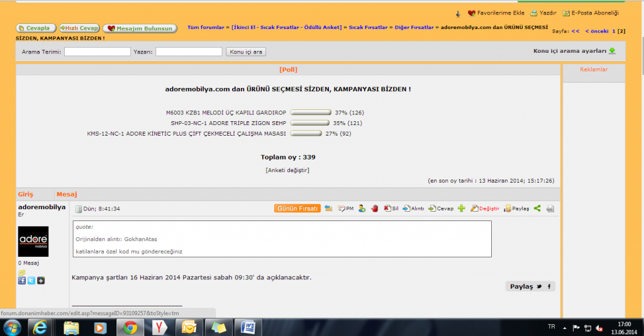Go to previous page via < önceki
Viewport: 644px width, 336px height.
[x=597, y=31]
